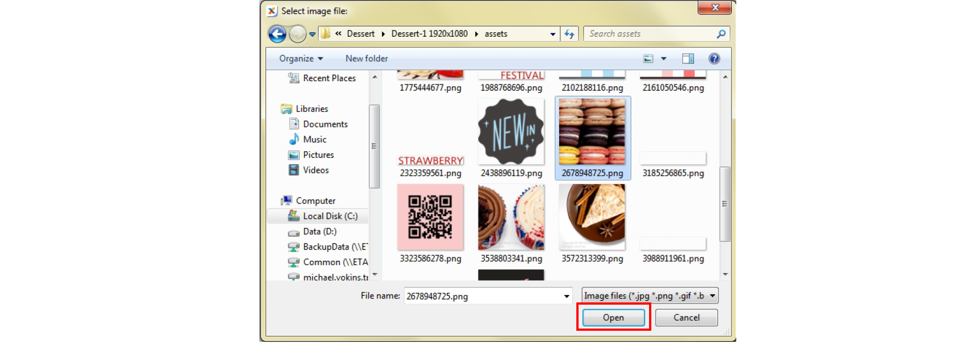Viewport: 980px width, 343px height.
Task: Click the Open button
Action: click(613, 317)
